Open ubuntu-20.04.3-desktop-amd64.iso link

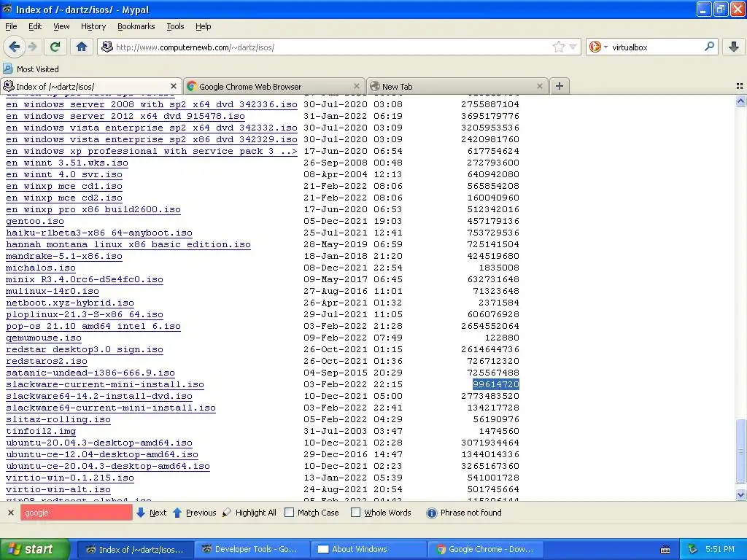[x=99, y=443]
